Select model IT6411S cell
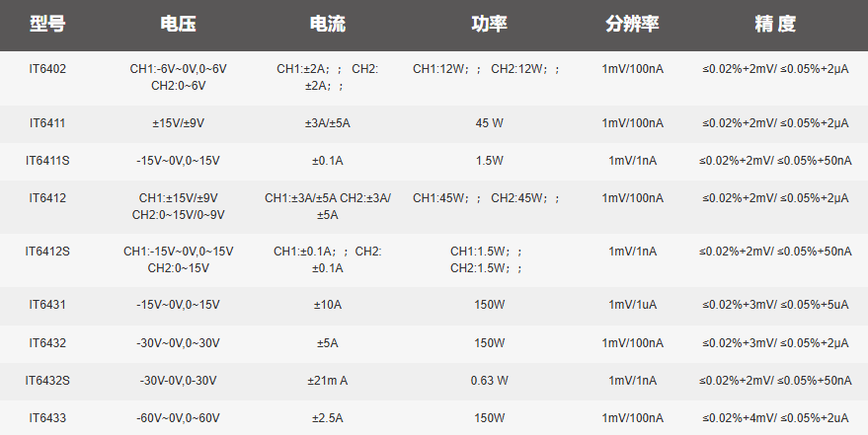 [x=47, y=161]
